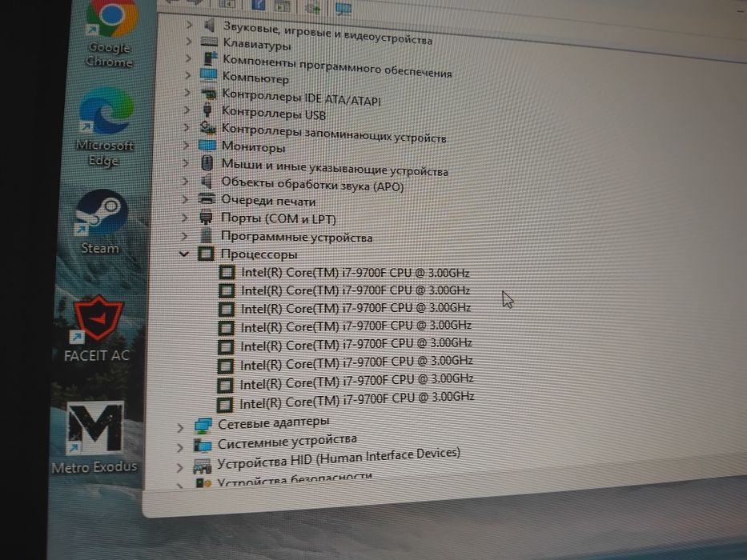747x560 pixels.
Task: Select the Компьютер category label
Action: pyautogui.click(x=255, y=77)
